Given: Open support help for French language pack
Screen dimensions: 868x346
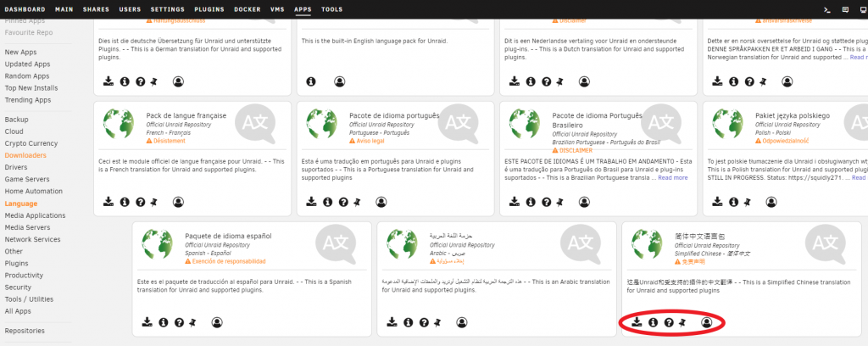Looking at the screenshot, I should [x=141, y=202].
